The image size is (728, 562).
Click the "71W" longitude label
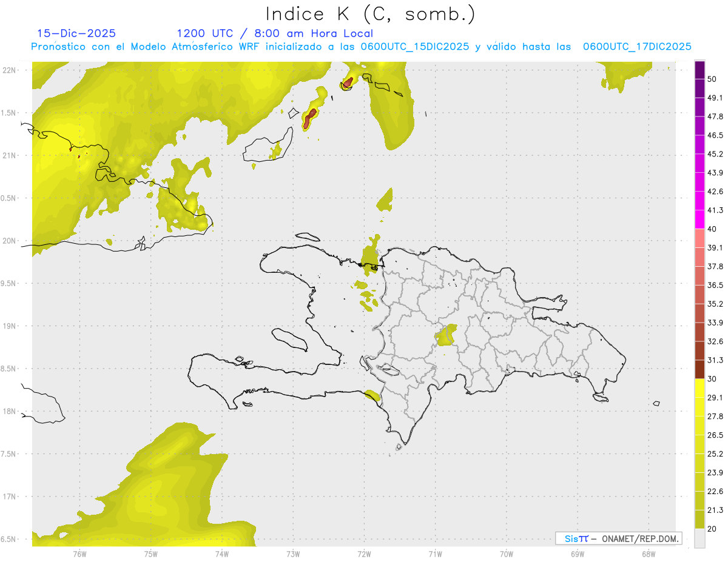pos(435,554)
